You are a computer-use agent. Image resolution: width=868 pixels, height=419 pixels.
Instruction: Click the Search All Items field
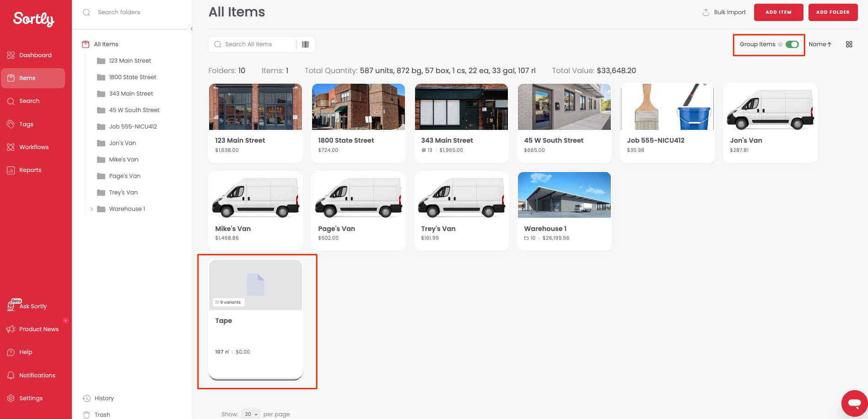pos(256,44)
